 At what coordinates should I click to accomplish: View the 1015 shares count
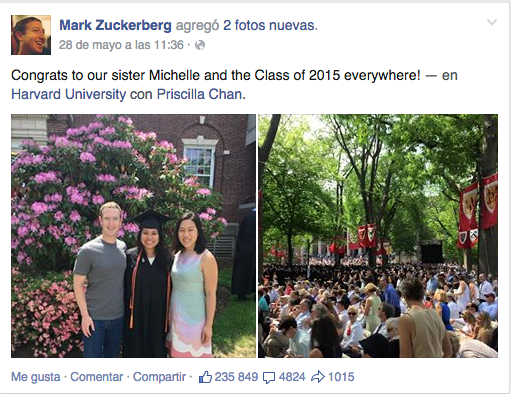pos(341,377)
